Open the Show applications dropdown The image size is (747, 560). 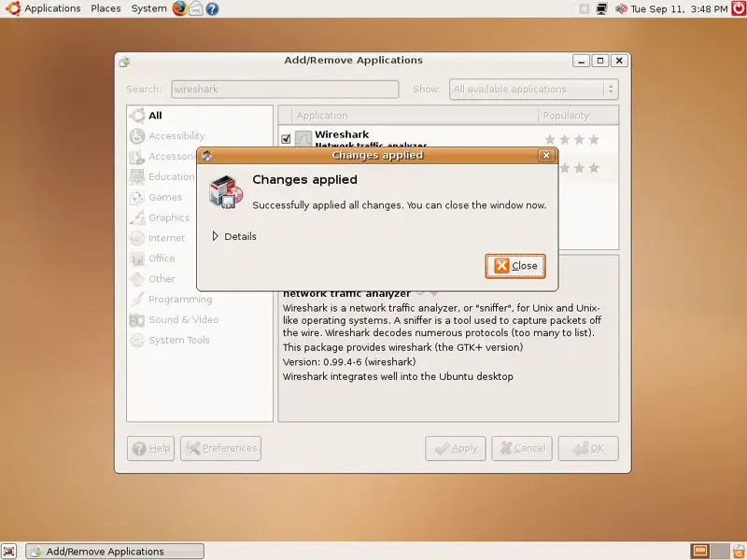coord(533,89)
